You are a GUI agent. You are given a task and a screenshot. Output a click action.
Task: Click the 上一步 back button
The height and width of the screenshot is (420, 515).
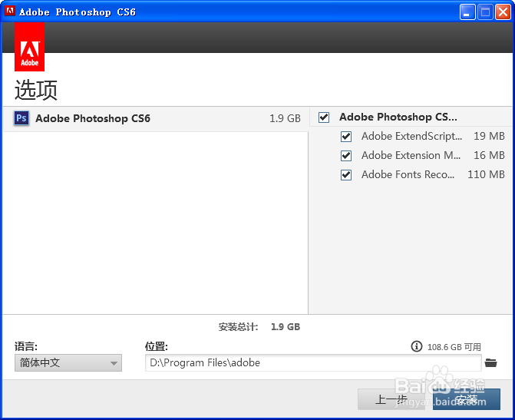[391, 399]
